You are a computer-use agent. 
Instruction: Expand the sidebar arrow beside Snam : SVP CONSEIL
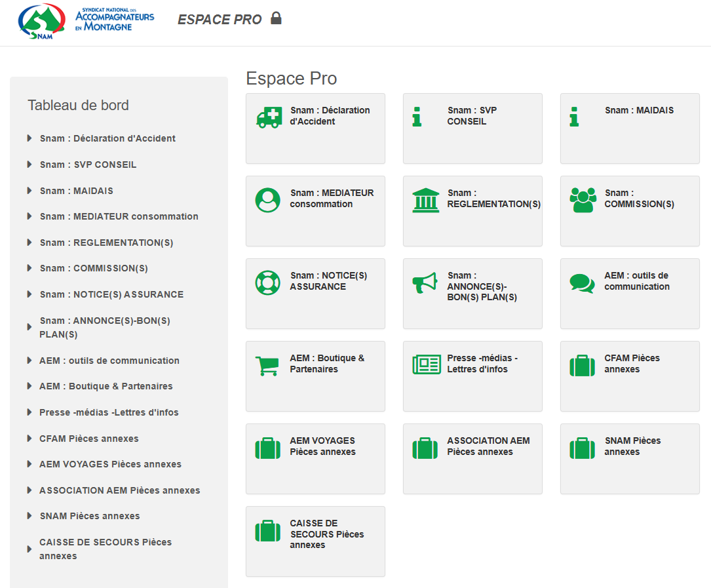point(29,165)
